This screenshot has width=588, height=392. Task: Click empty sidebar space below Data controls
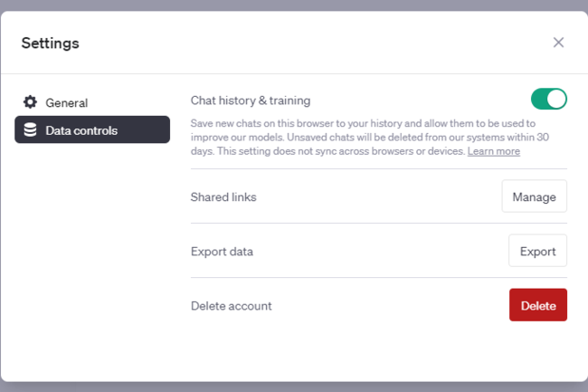tap(90, 253)
